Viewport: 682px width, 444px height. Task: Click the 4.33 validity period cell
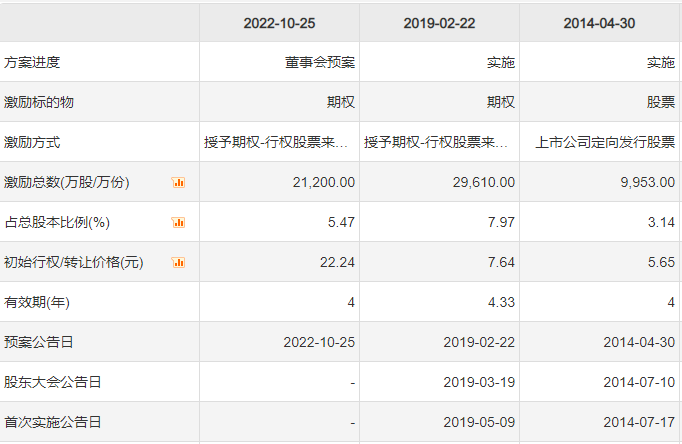[x=500, y=302]
